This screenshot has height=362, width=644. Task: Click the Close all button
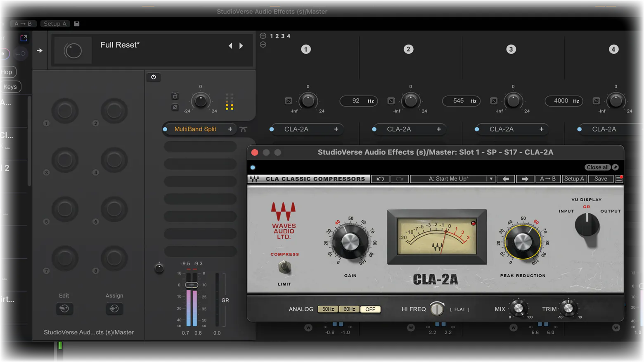[597, 167]
